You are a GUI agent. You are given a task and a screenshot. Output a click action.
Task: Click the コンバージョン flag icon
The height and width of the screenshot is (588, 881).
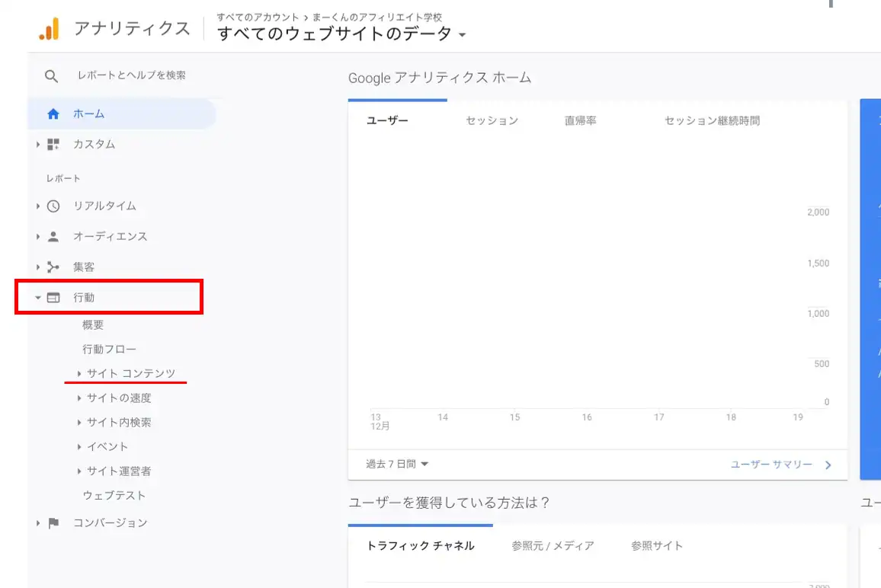coord(53,522)
